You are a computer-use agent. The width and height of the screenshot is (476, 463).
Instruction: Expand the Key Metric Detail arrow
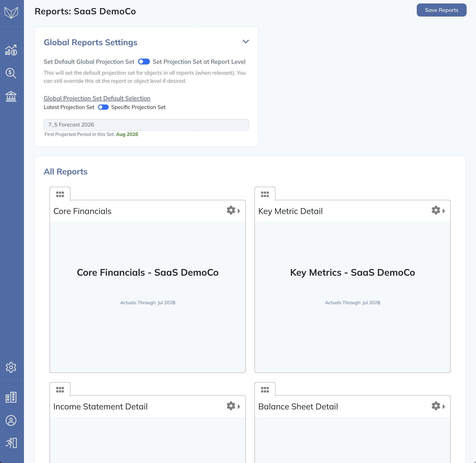pos(444,211)
